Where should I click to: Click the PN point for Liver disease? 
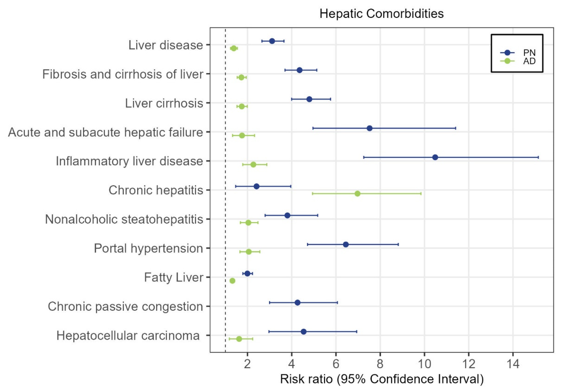(272, 41)
